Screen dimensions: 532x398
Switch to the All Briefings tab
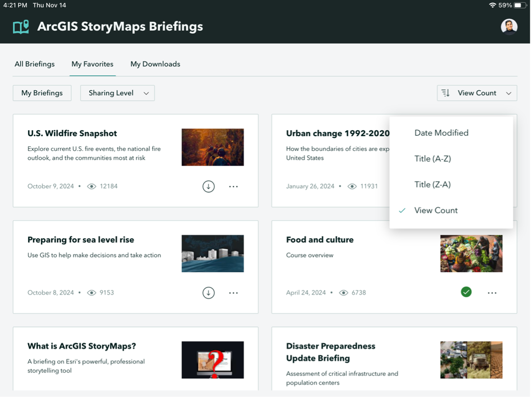coord(34,64)
